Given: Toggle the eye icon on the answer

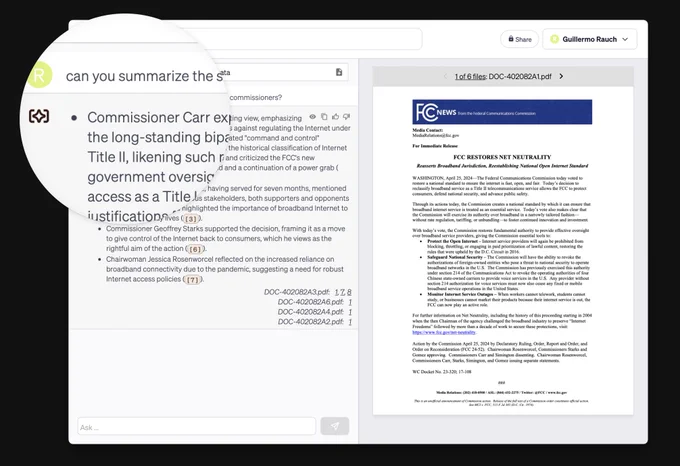Looking at the screenshot, I should click(313, 117).
